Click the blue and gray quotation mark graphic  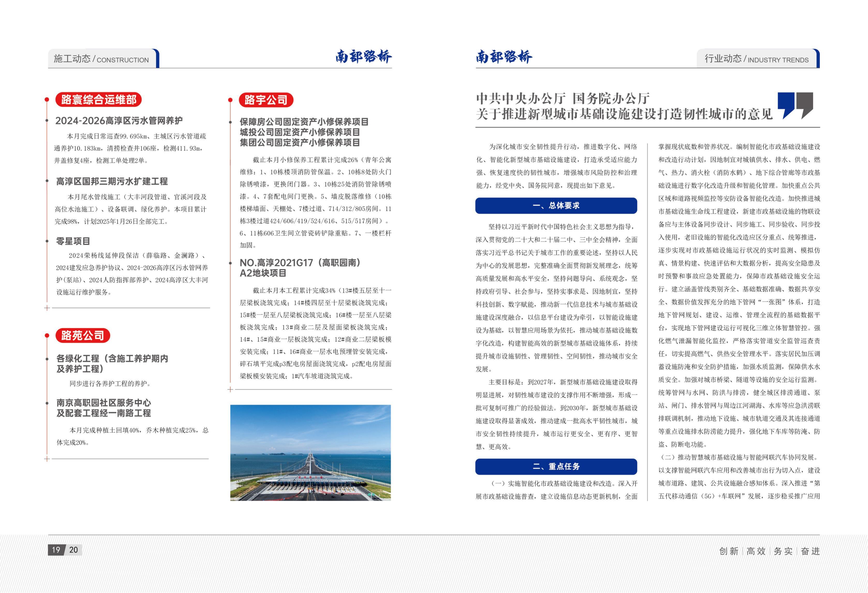(x=796, y=106)
